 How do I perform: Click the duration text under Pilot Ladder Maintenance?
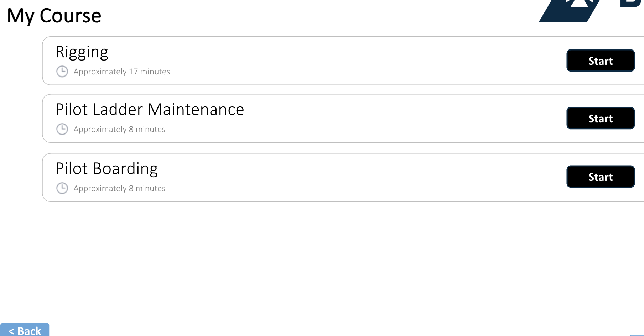pos(119,130)
